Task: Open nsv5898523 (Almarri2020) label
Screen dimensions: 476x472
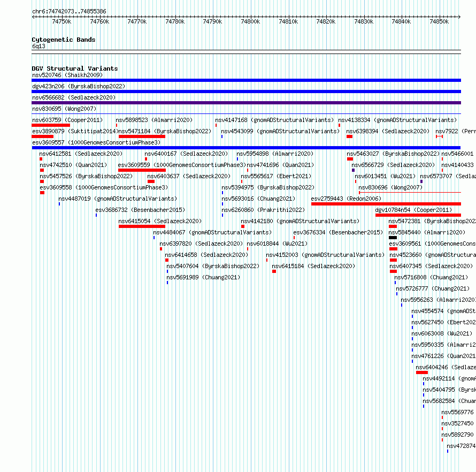Action: click(154, 120)
